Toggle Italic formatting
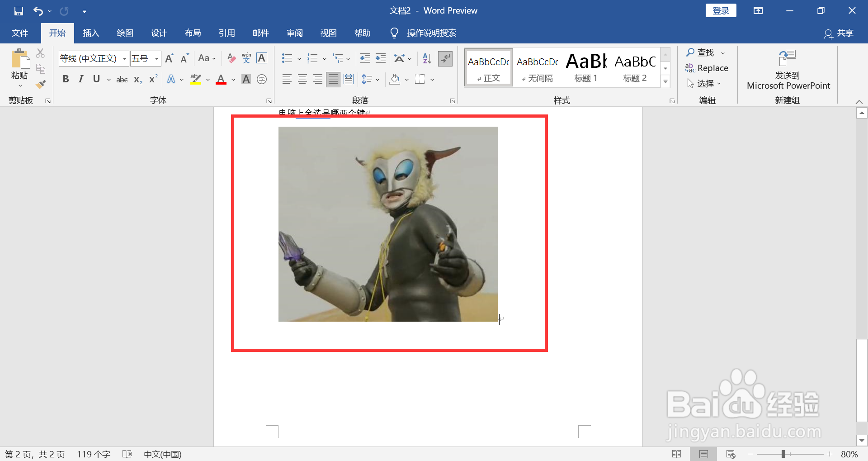Screen dimensions: 868x461 [x=81, y=80]
